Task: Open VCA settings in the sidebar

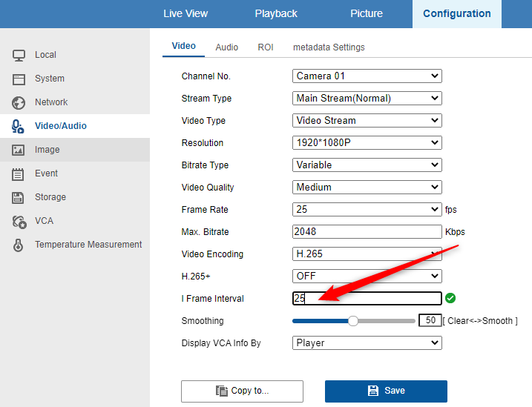Action: pos(75,221)
